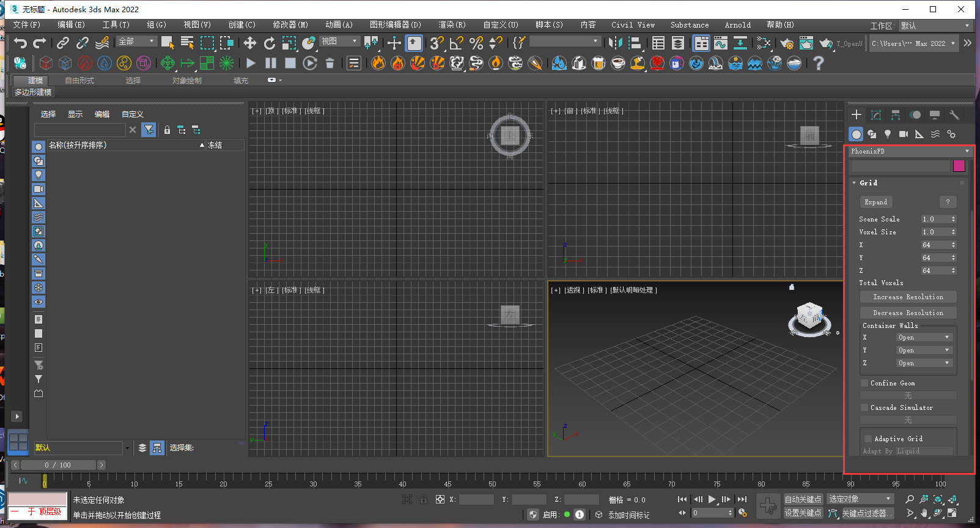Viewport: 980px width, 528px height.
Task: Open Container Walls Y dropdown
Action: coord(924,350)
